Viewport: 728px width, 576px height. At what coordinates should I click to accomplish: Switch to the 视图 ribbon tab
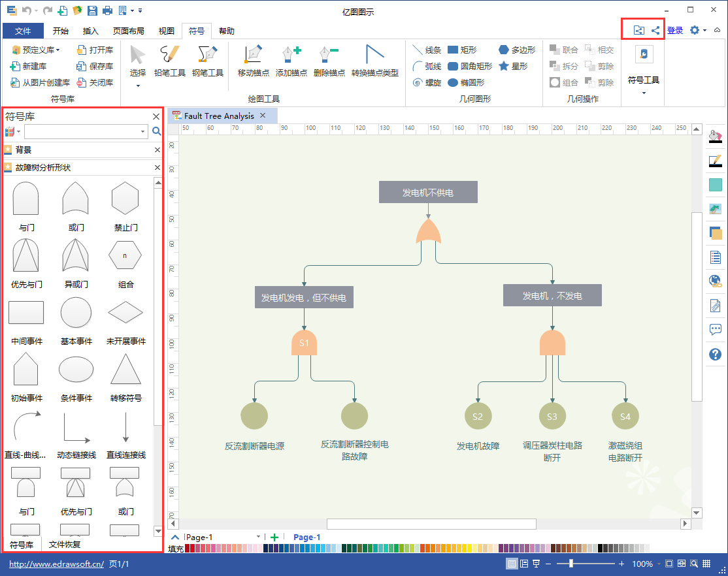click(166, 31)
